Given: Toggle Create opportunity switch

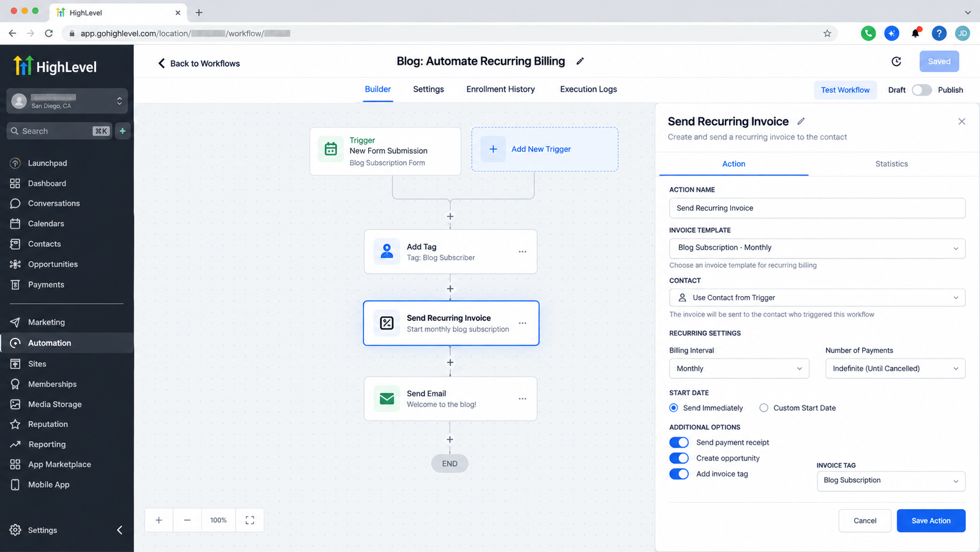Looking at the screenshot, I should click(x=679, y=458).
